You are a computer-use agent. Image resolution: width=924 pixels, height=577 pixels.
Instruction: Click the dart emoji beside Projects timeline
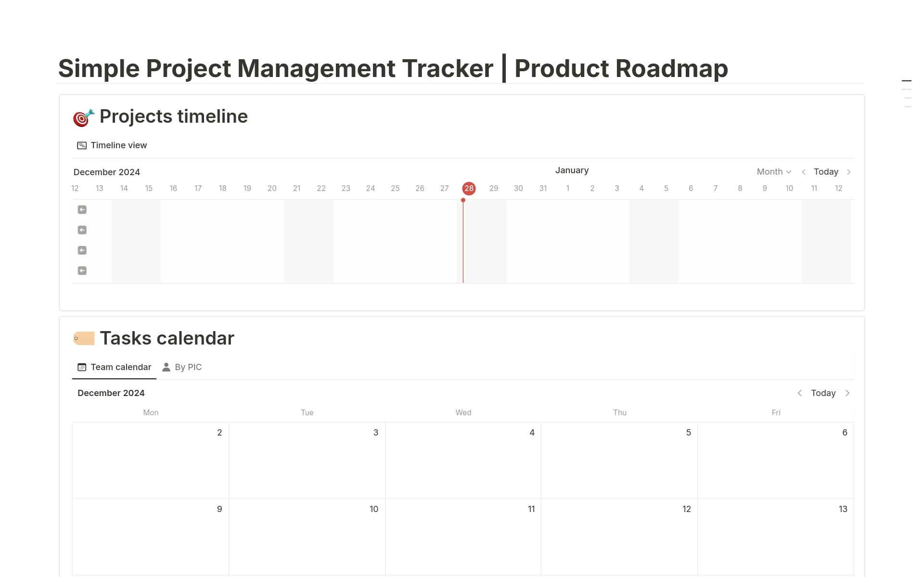coord(83,116)
